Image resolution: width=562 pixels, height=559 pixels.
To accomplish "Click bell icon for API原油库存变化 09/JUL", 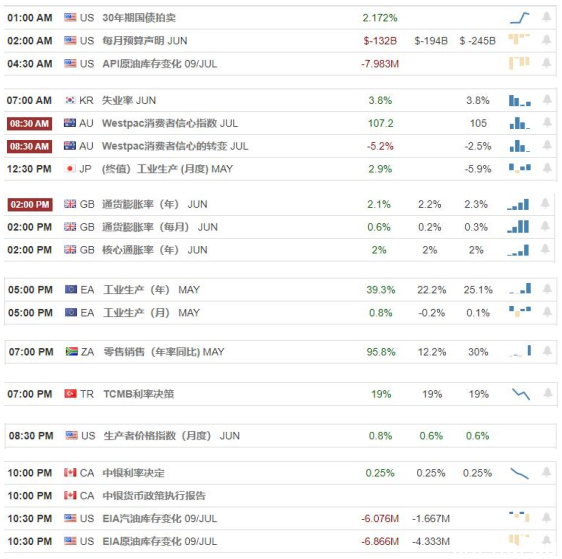I will (x=546, y=63).
